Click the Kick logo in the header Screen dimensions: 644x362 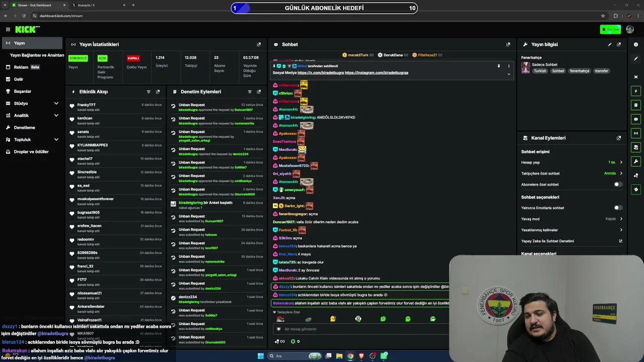click(x=28, y=30)
